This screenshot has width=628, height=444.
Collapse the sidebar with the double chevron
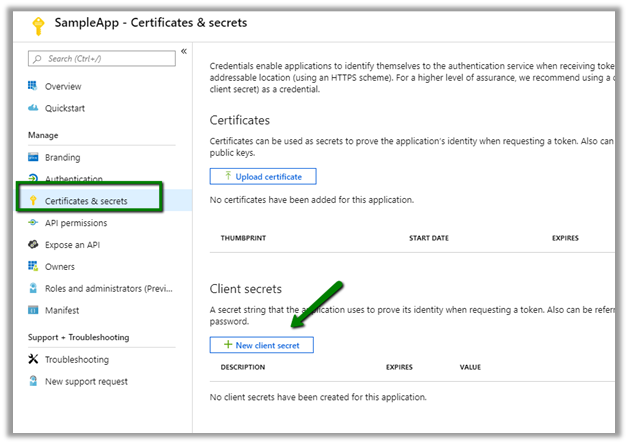click(183, 52)
